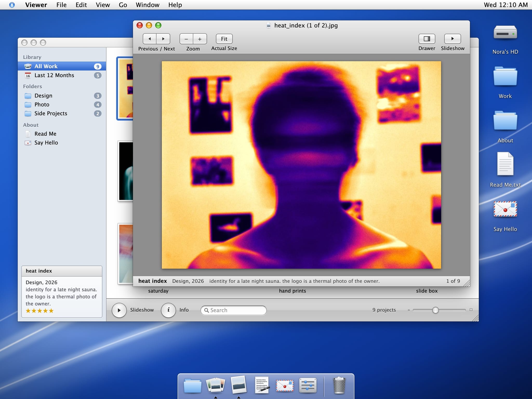Click the first star of the heat index rating
532x399 pixels.
[28, 311]
